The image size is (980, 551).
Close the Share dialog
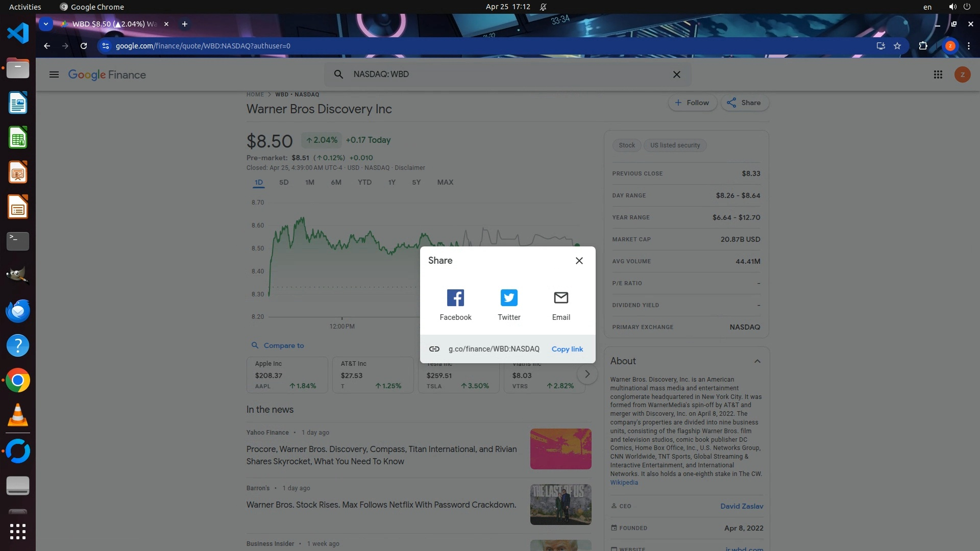579,261
